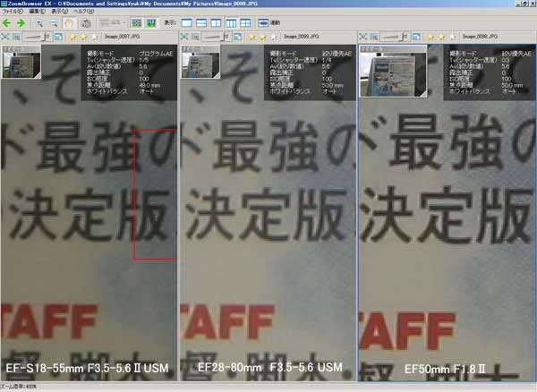The width and height of the screenshot is (537, 392).
Task: Select the zoom in magnifier tool
Action: (x=39, y=21)
